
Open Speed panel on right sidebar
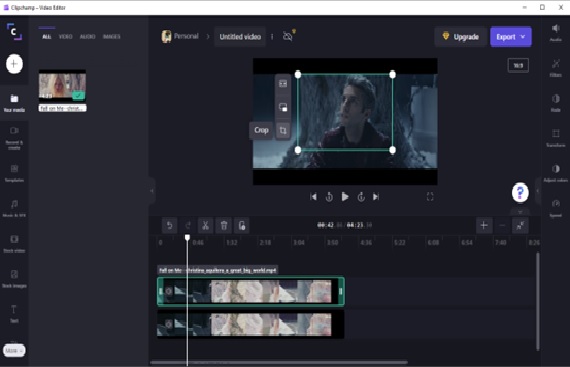555,208
